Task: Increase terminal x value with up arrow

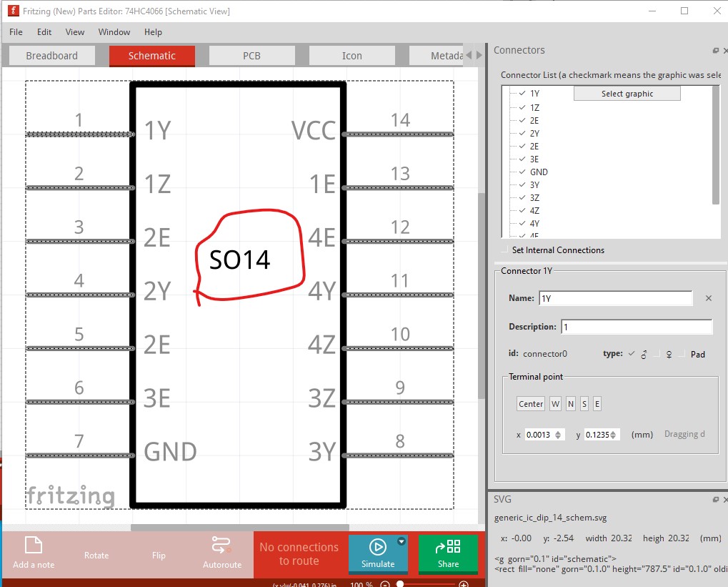Action: 558,433
